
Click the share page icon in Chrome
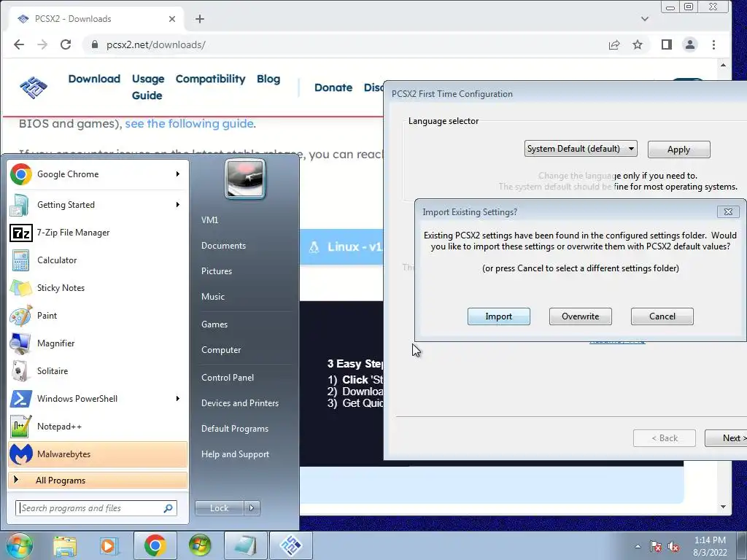tap(614, 44)
